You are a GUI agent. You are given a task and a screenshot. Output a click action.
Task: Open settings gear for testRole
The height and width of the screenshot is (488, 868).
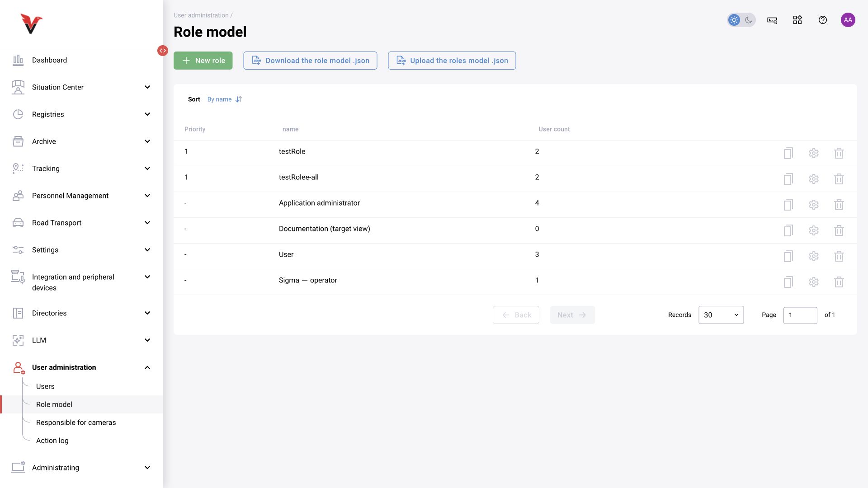[x=813, y=153]
